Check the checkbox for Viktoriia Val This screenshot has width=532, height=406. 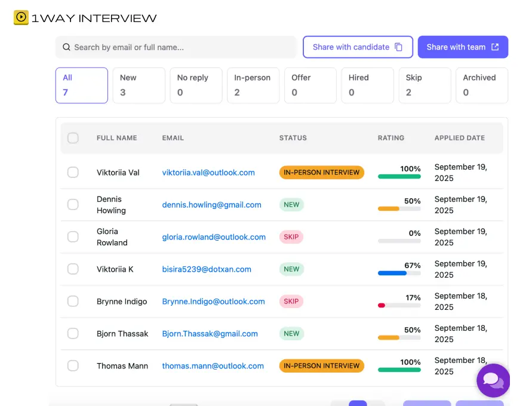pyautogui.click(x=73, y=172)
